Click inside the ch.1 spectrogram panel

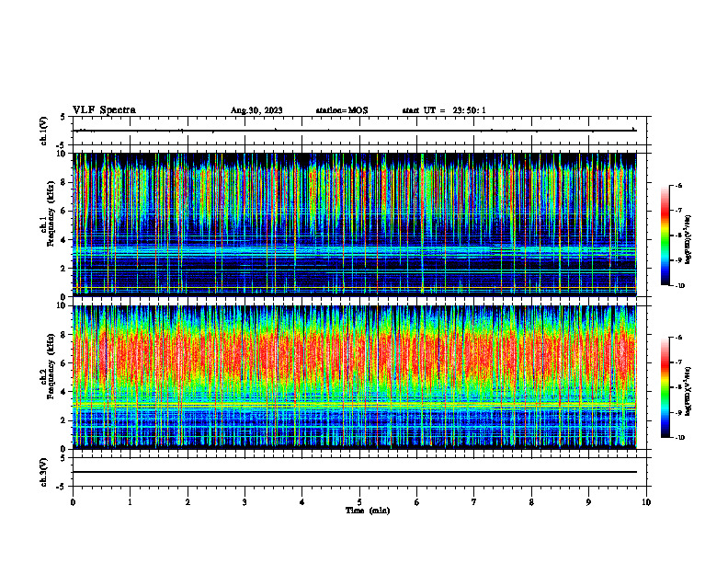(x=355, y=224)
